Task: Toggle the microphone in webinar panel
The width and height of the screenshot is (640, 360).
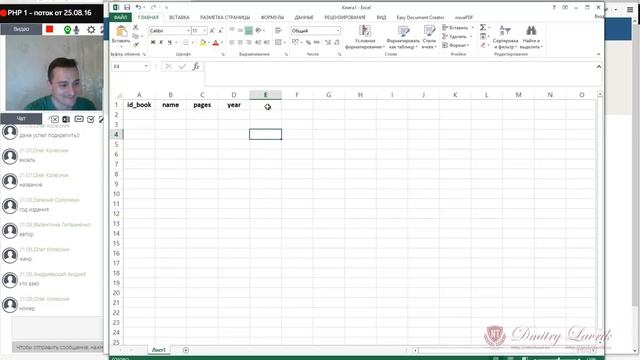Action: pos(76,29)
